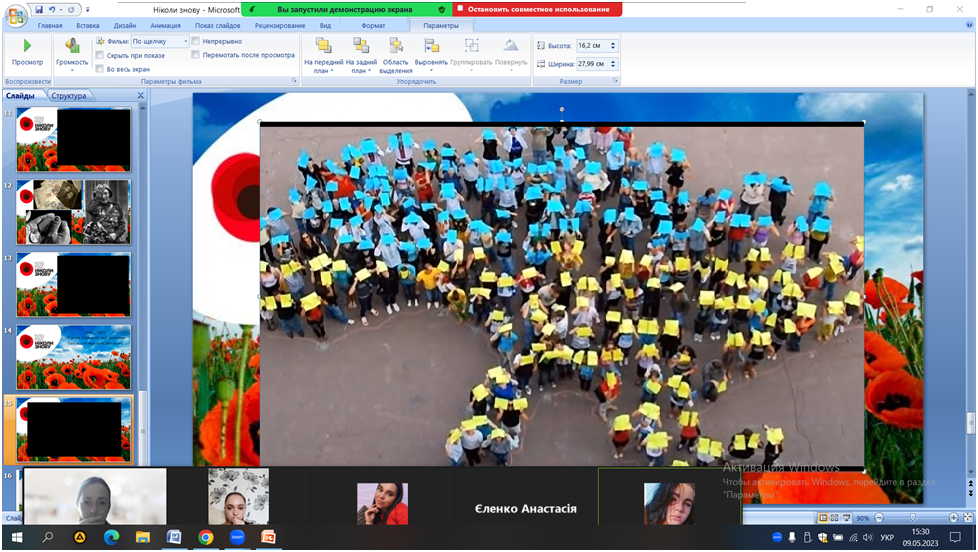
Task: Select slide 12 thumbnail with photos
Action: [x=73, y=212]
